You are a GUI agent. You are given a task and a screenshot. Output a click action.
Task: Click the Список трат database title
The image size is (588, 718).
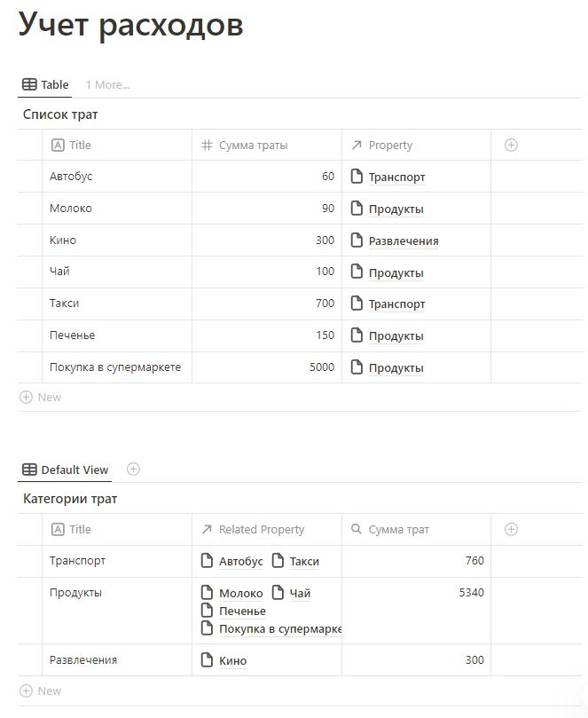pyautogui.click(x=60, y=114)
